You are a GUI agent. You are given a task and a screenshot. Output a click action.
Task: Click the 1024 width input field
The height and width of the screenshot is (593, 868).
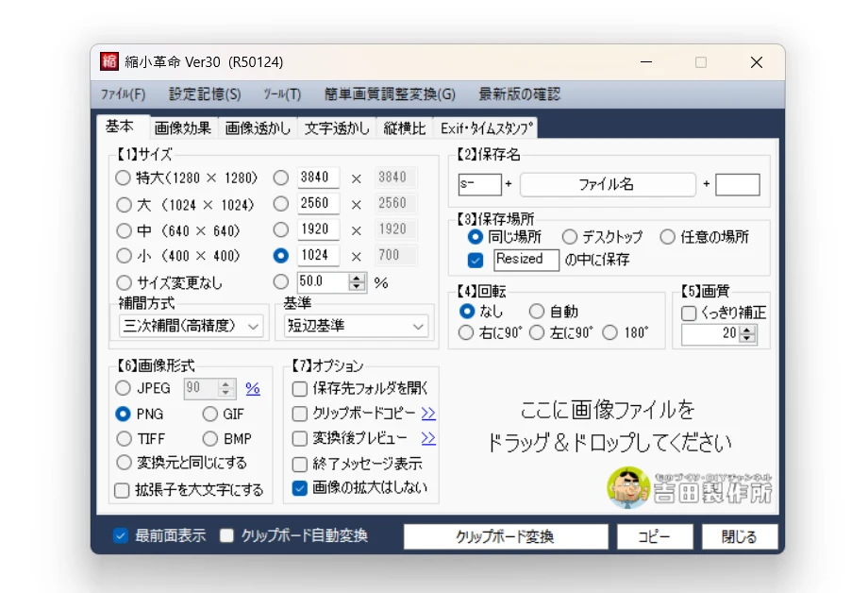[318, 256]
